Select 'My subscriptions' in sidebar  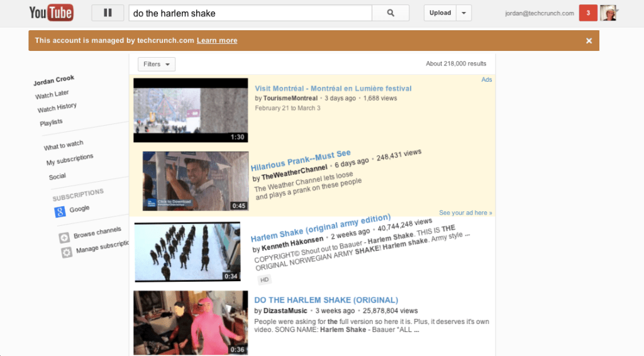[x=69, y=159]
